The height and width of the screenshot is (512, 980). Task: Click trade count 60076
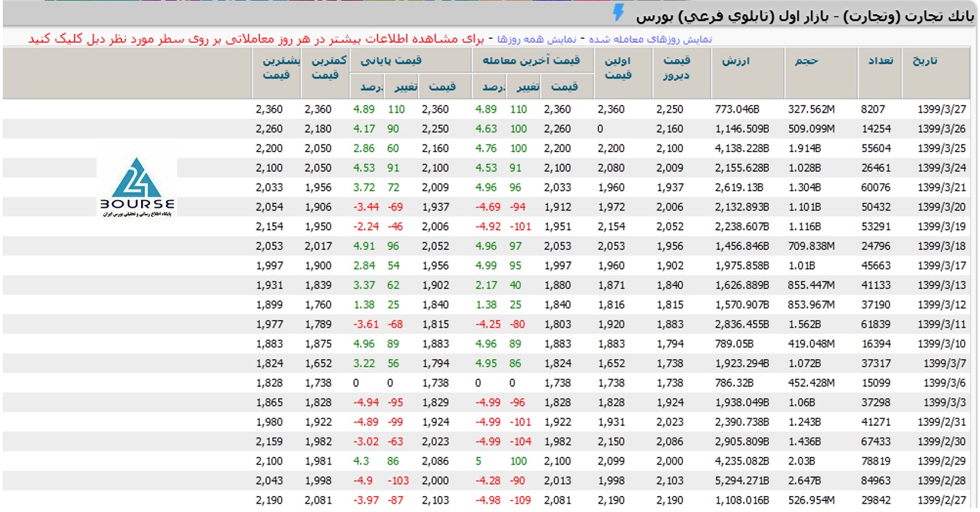click(x=877, y=187)
